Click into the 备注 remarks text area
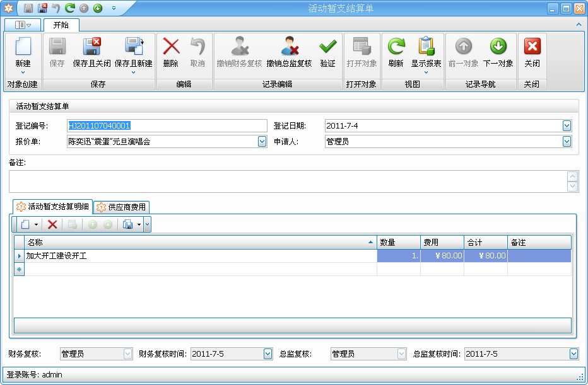The width and height of the screenshot is (588, 385). pyautogui.click(x=288, y=181)
